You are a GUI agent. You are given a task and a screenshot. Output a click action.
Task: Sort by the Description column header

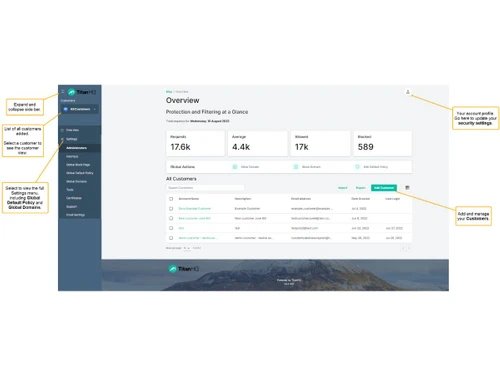coord(243,199)
